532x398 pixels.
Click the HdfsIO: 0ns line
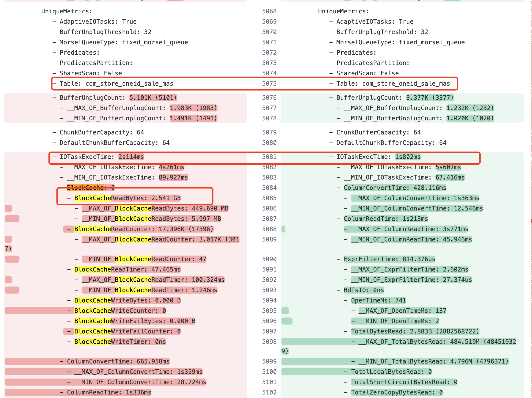click(x=363, y=290)
